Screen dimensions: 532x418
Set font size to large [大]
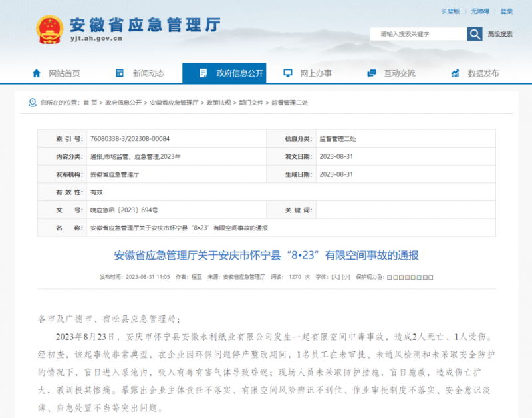(336, 276)
